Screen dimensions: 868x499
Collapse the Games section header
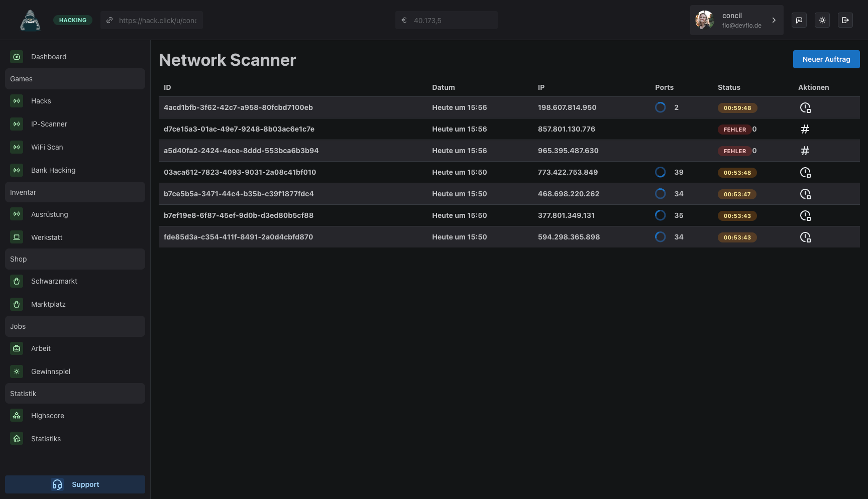tap(75, 79)
